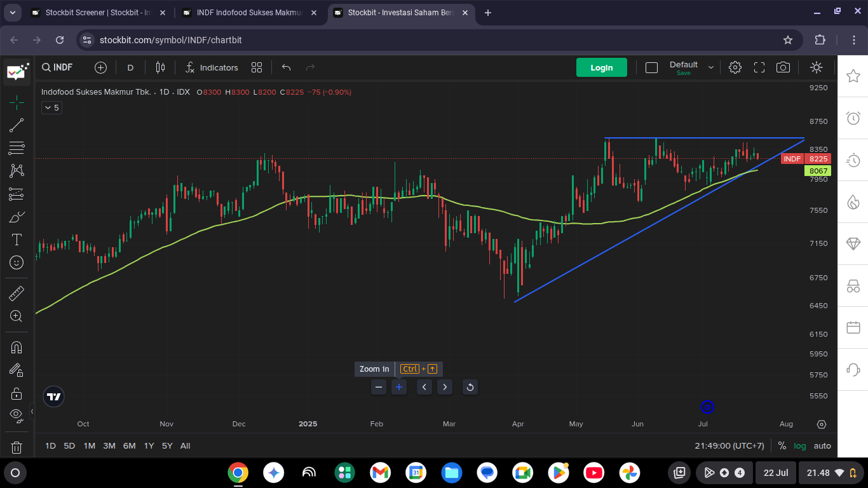The image size is (868, 488).
Task: Toggle lock all drawing tools
Action: pyautogui.click(x=17, y=393)
